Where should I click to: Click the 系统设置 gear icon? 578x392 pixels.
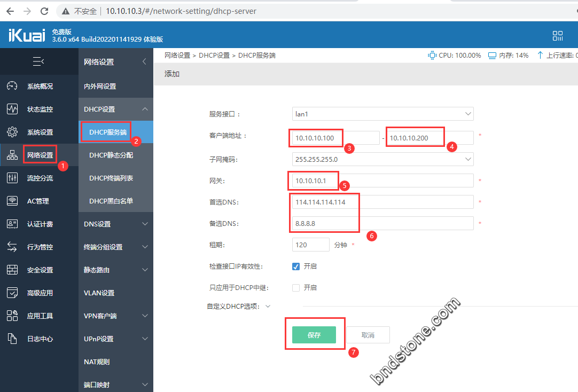point(12,132)
